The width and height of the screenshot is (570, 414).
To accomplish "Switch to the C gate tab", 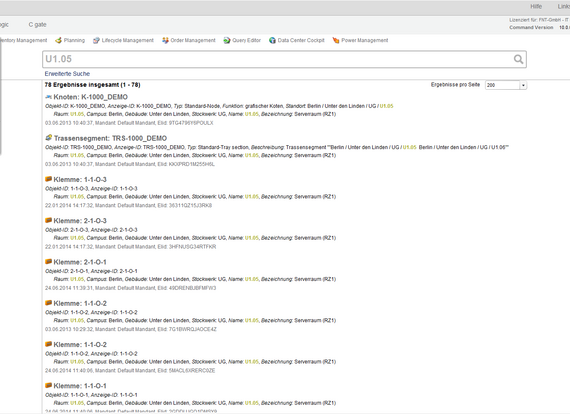I will point(37,25).
